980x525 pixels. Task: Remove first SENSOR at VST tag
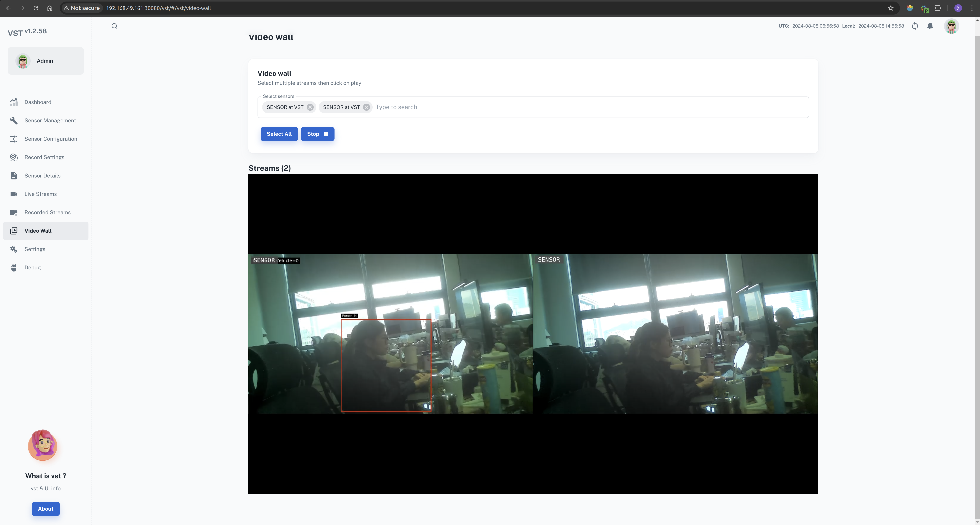310,107
